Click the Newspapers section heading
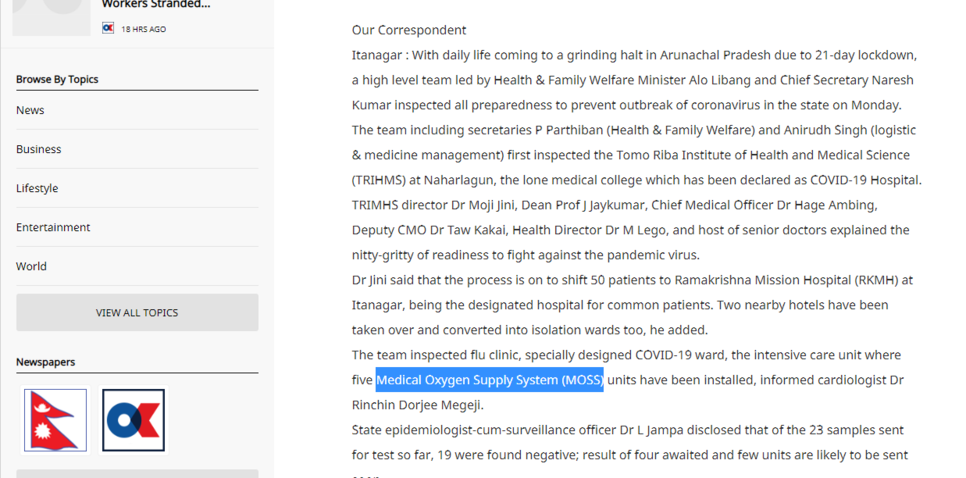The width and height of the screenshot is (966, 478). [46, 362]
